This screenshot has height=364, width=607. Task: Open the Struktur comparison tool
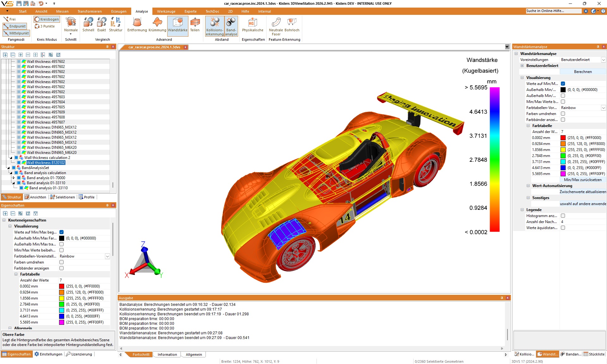tap(116, 25)
